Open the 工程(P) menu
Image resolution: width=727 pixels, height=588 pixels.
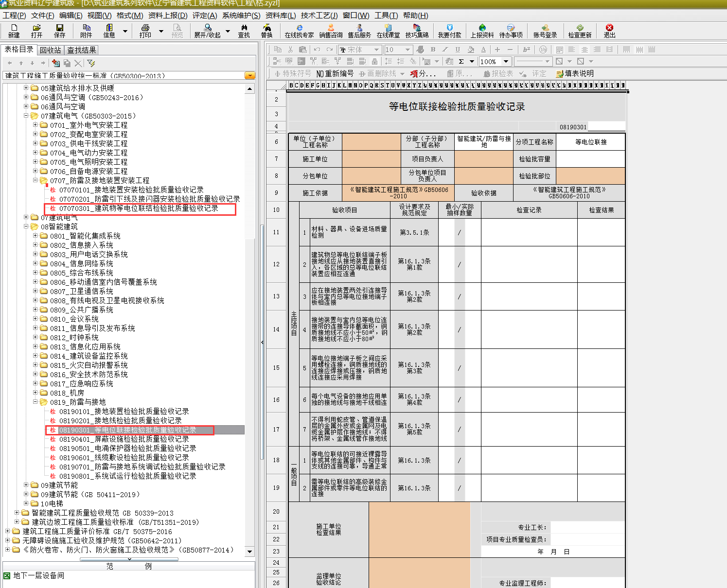[14, 16]
